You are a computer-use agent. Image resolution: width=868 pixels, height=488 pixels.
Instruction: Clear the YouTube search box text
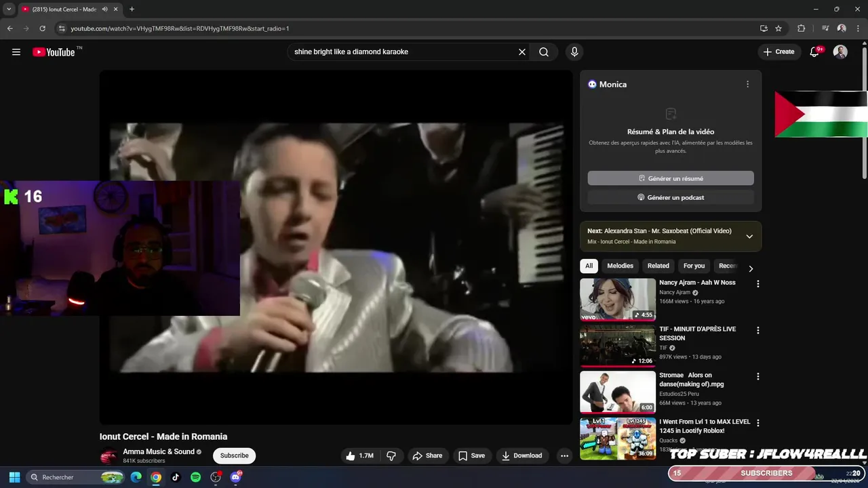coord(522,52)
